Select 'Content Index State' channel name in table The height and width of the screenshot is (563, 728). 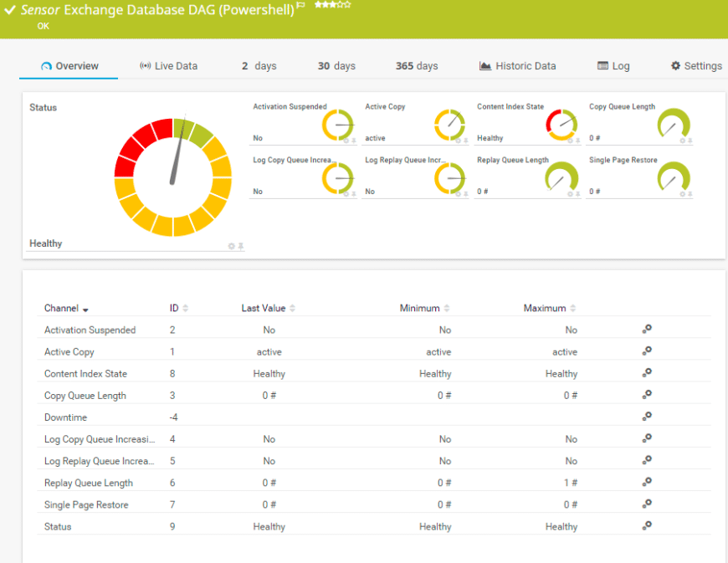coord(85,374)
